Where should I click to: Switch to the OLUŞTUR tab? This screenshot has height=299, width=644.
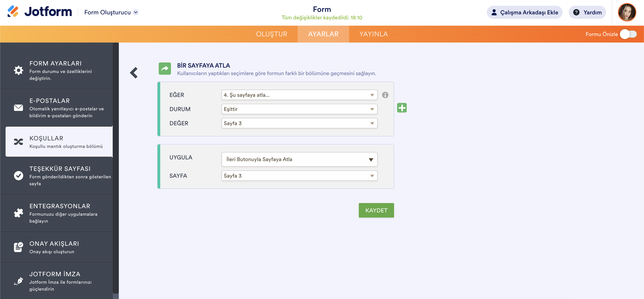[x=272, y=34]
